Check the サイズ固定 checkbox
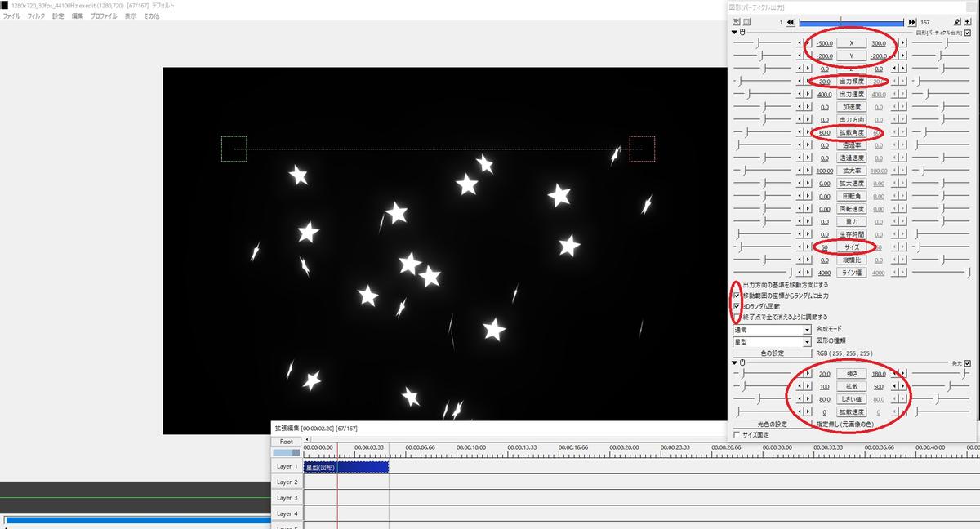Image resolution: width=980 pixels, height=529 pixels. coord(737,435)
